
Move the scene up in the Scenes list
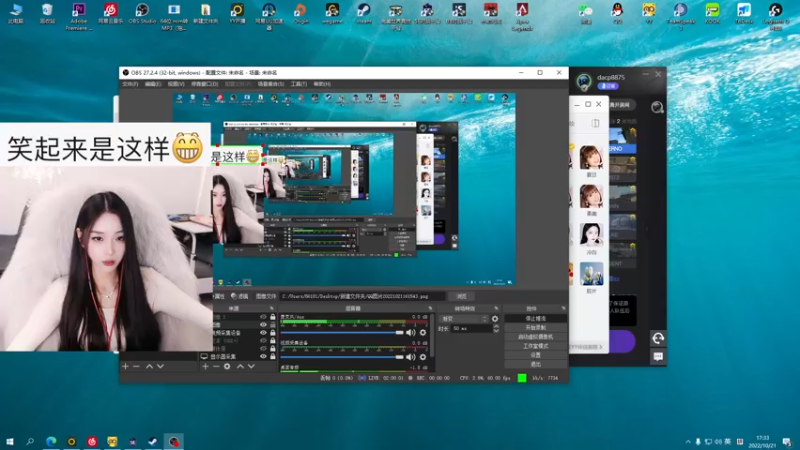point(149,366)
